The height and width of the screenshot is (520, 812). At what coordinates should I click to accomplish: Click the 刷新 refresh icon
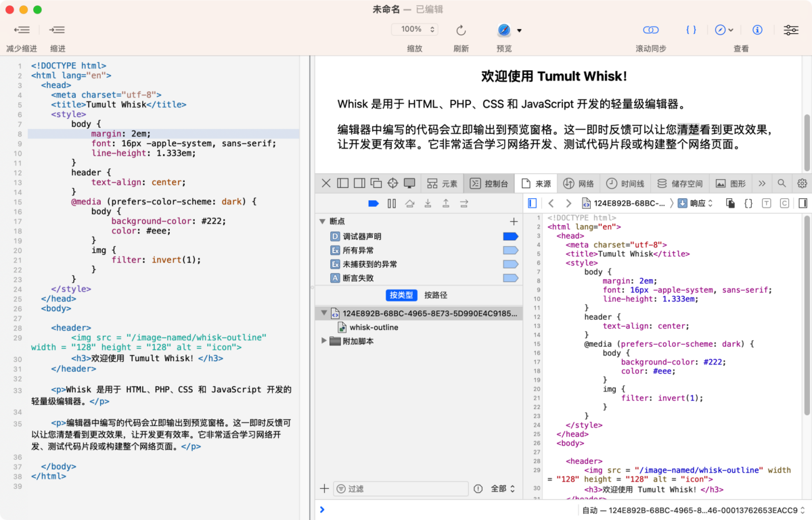tap(461, 30)
